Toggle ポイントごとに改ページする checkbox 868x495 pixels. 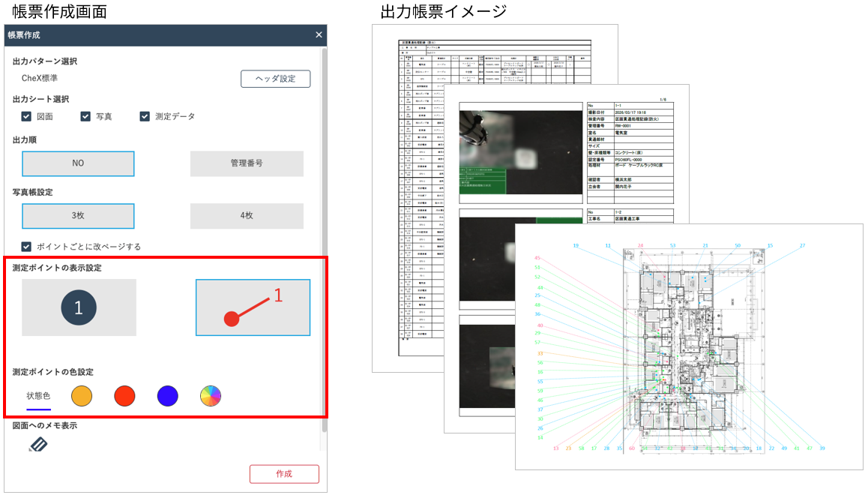(x=26, y=246)
